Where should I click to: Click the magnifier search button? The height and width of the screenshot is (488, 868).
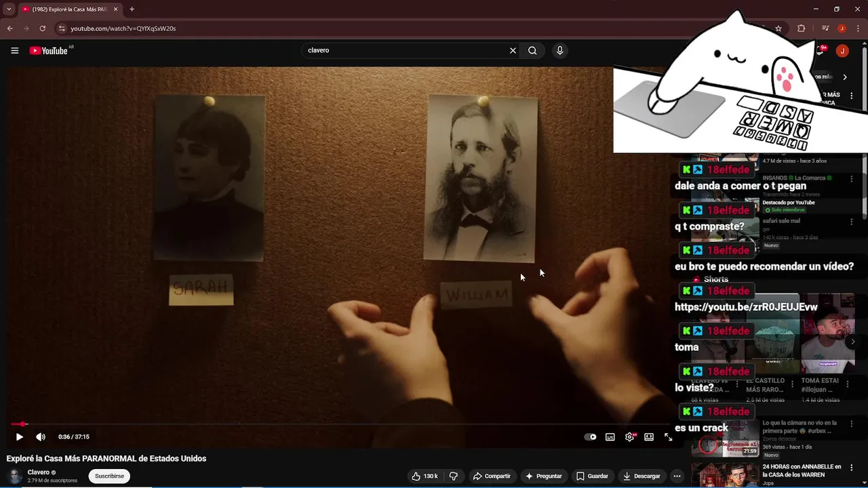(x=532, y=50)
